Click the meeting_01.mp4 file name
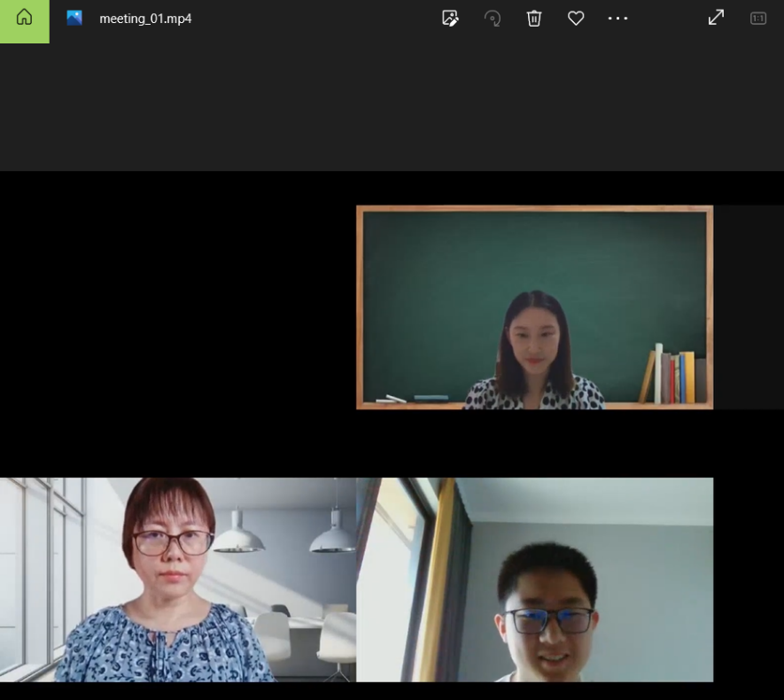 tap(145, 19)
